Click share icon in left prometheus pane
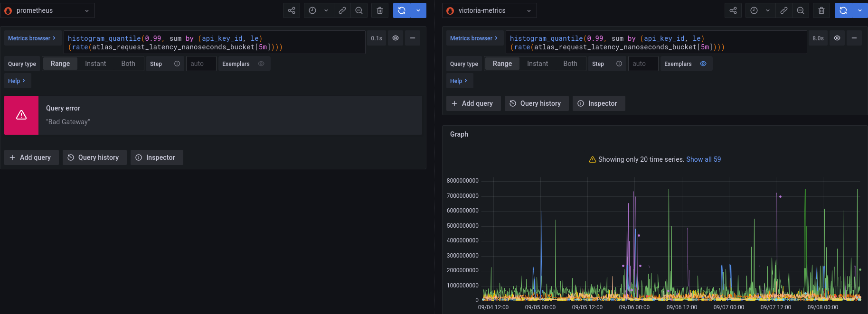This screenshot has width=868, height=314. tap(292, 10)
